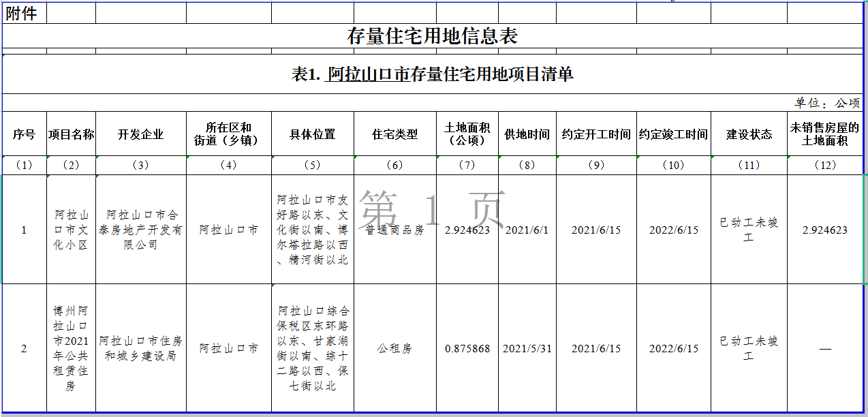Select location cell starting 阿拉山口综合保税区东环路
Screen dimensions: 868x417
(x=313, y=348)
